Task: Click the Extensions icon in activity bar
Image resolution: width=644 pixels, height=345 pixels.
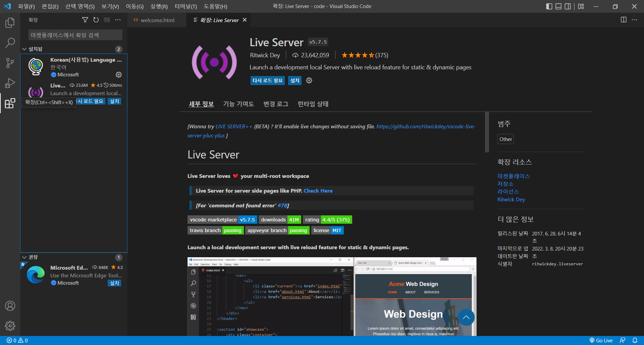Action: (10, 103)
